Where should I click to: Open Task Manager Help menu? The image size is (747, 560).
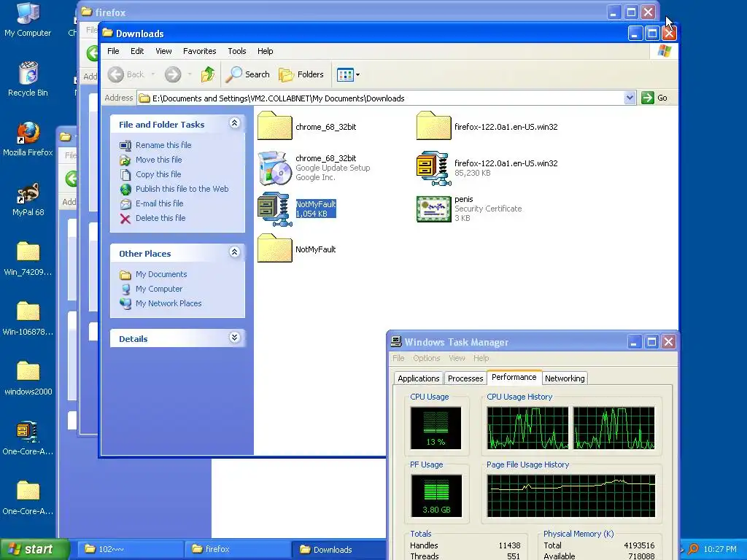pyautogui.click(x=481, y=358)
